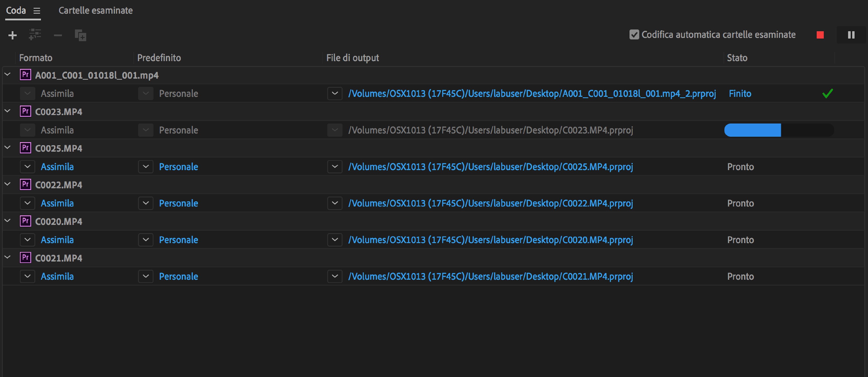This screenshot has width=868, height=377.
Task: Open output file dropdown for C0021.MP4
Action: tap(335, 276)
